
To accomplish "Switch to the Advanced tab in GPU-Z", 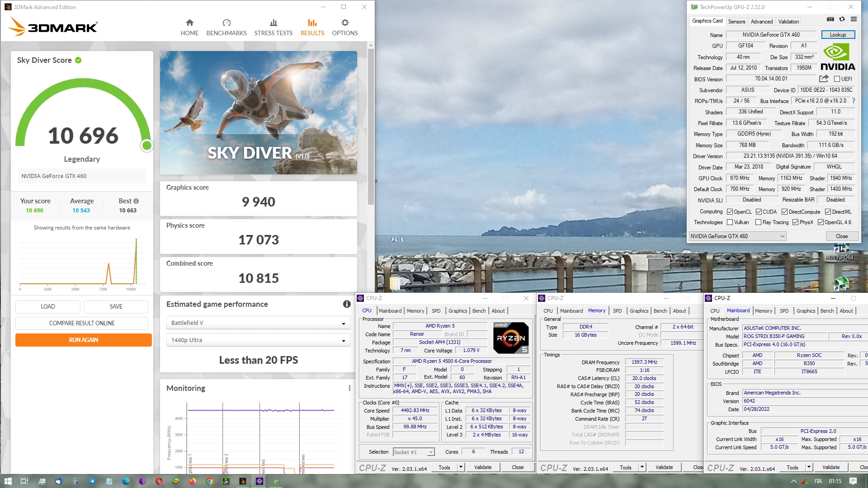I will coord(762,21).
